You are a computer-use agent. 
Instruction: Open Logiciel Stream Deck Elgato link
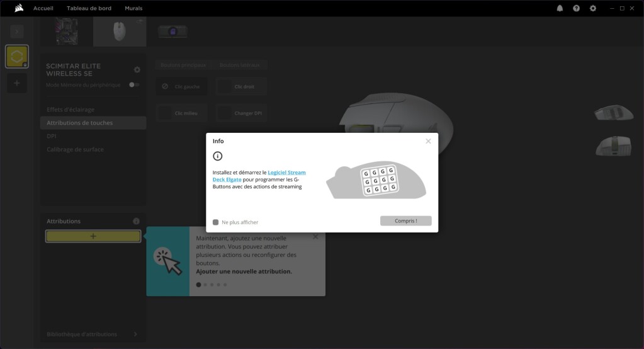click(259, 176)
